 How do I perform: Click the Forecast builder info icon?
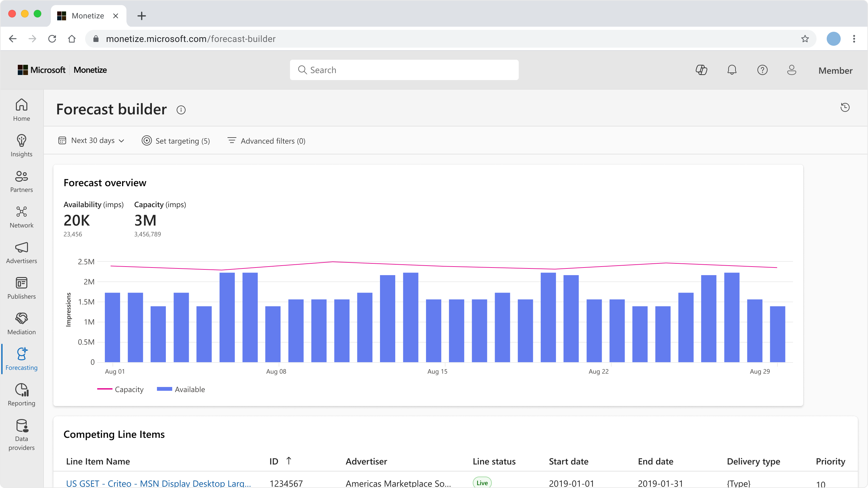(x=181, y=110)
